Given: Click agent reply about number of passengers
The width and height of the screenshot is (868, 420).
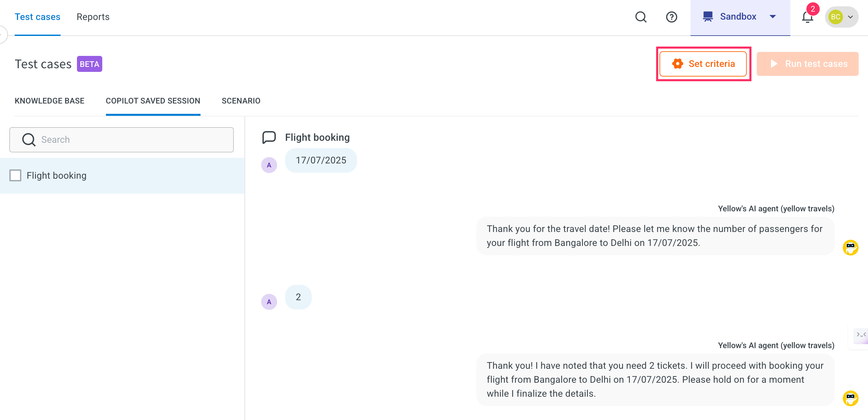Looking at the screenshot, I should click(x=655, y=236).
